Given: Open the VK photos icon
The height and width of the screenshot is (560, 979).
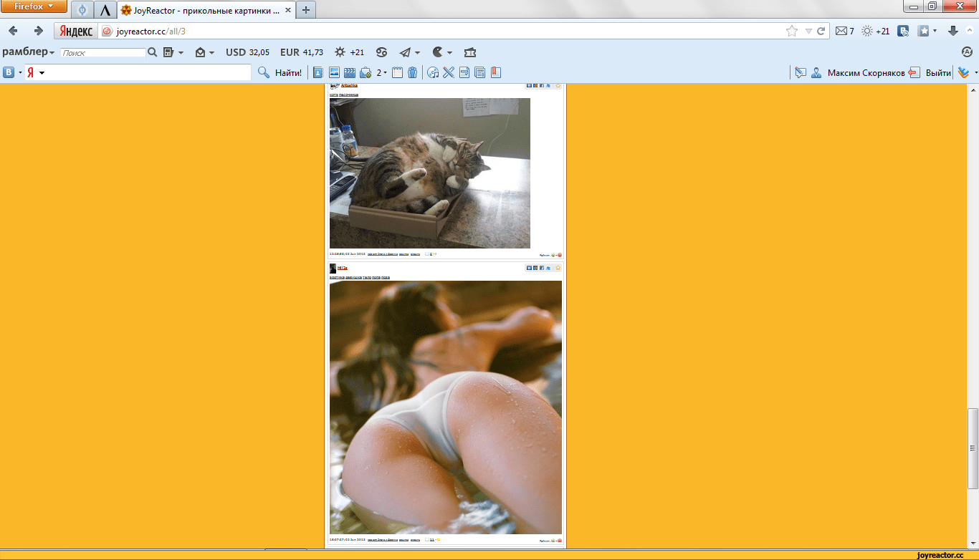Looking at the screenshot, I should coord(334,72).
